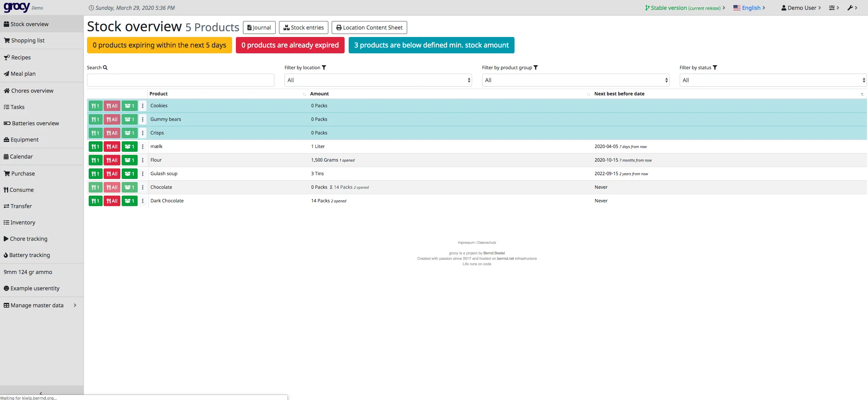The width and height of the screenshot is (868, 400).
Task: Click the below min. stock amount banner
Action: tap(431, 45)
